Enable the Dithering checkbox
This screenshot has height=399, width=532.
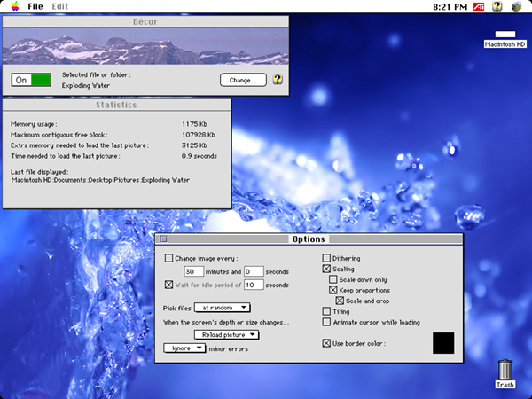point(326,258)
